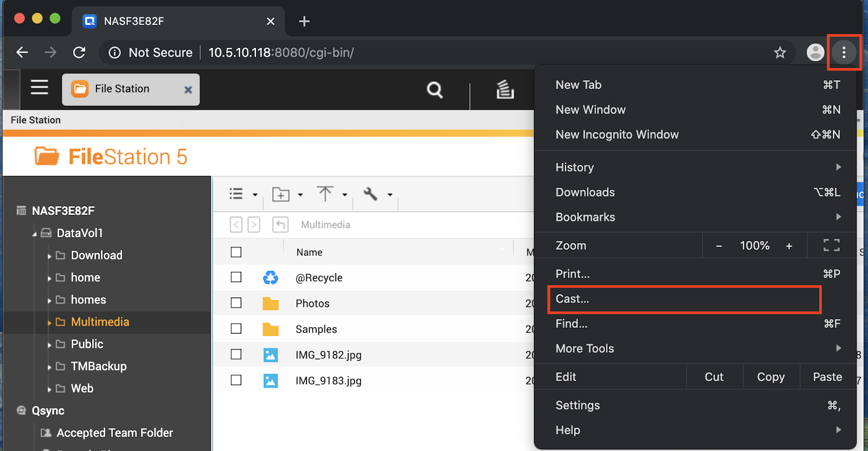
Task: Click the QTS search magnifier icon
Action: click(435, 90)
